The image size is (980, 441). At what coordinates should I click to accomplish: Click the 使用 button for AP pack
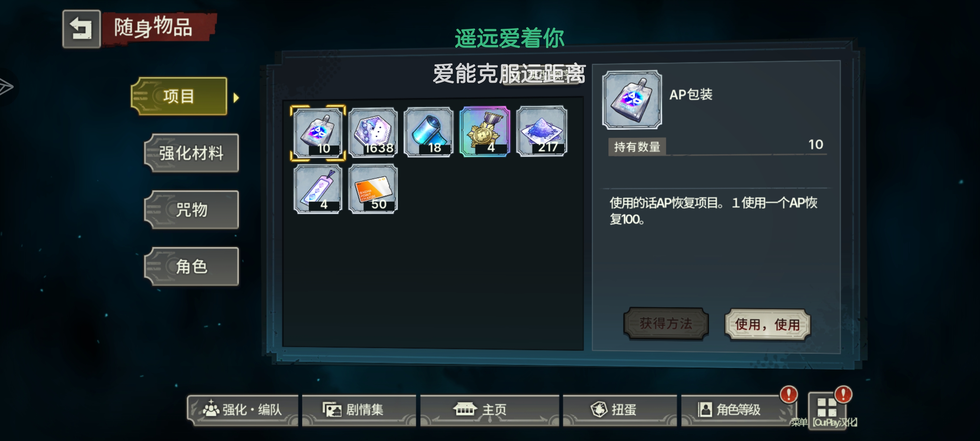click(x=767, y=324)
